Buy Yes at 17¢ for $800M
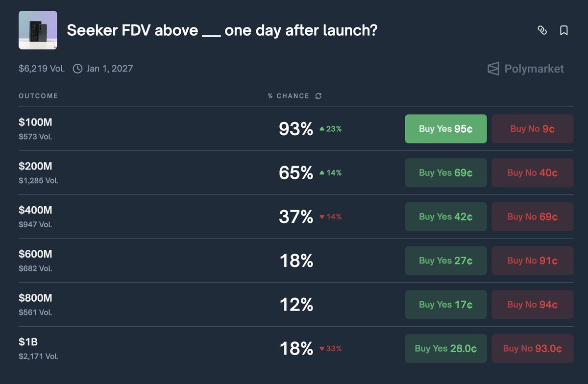588x384 pixels. [446, 304]
